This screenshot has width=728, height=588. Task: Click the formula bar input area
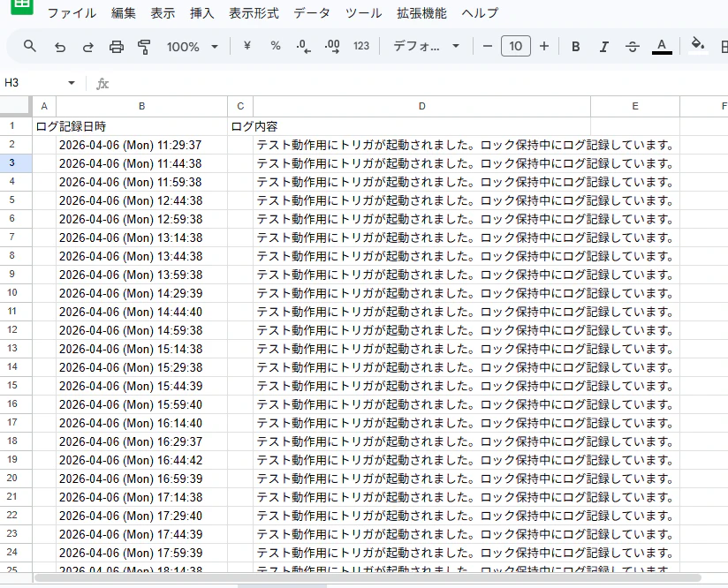[x=418, y=84]
